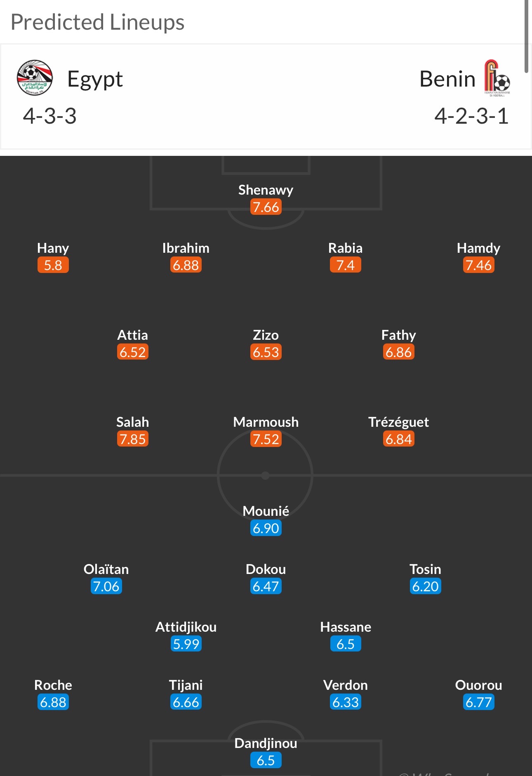Click the Benin federation logo
532x776 pixels.
[x=497, y=78]
